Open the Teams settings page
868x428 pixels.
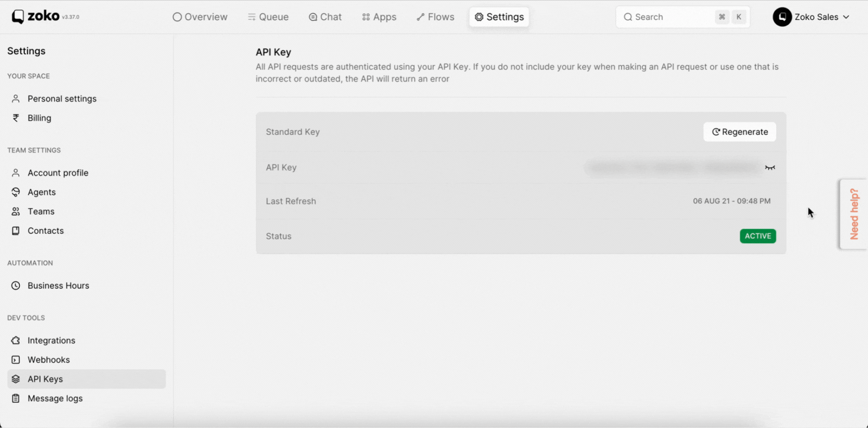(41, 212)
